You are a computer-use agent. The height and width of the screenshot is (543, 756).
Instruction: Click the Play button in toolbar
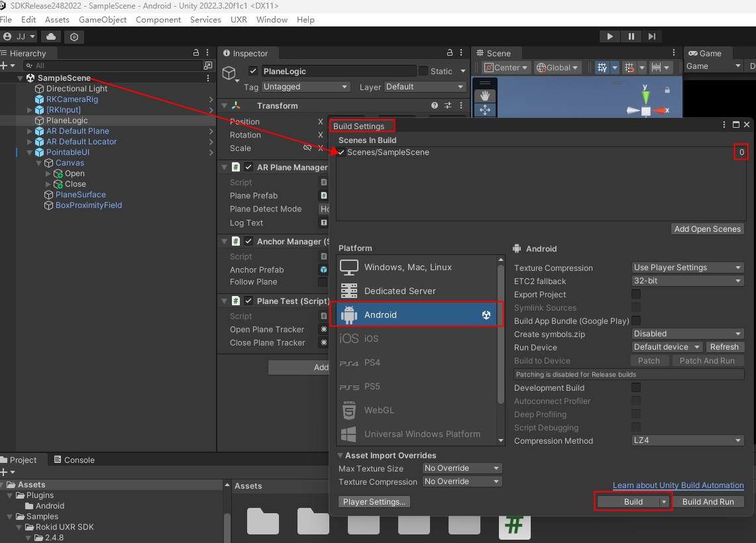[610, 36]
